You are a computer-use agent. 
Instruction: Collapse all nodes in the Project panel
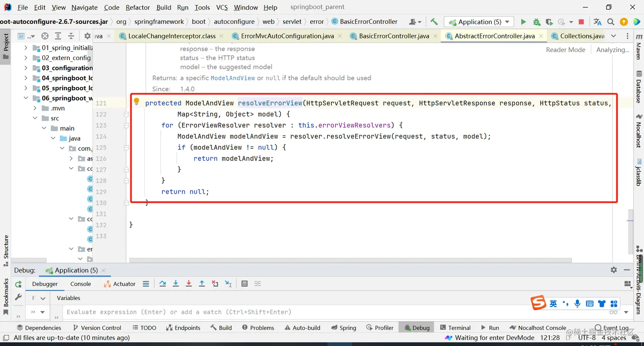pos(71,36)
